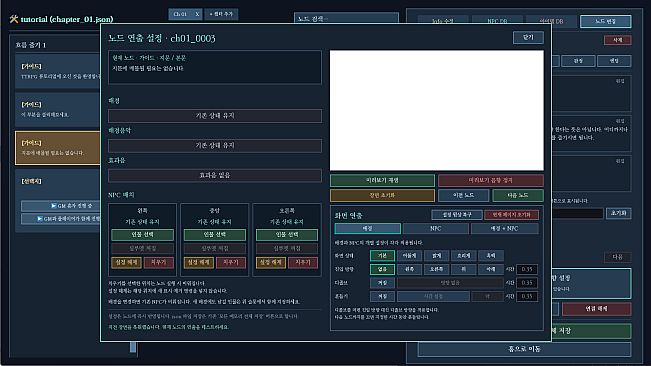
Task: Focus the node search field
Action: pos(346,18)
